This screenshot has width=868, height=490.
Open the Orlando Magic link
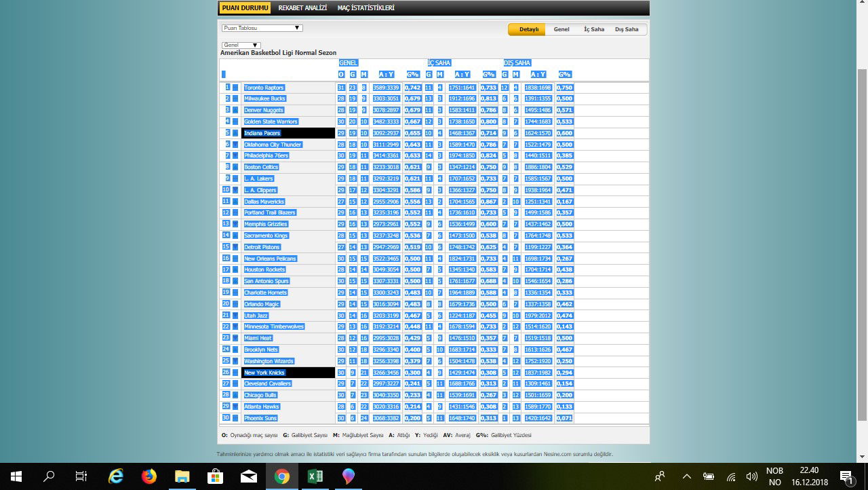pos(262,304)
